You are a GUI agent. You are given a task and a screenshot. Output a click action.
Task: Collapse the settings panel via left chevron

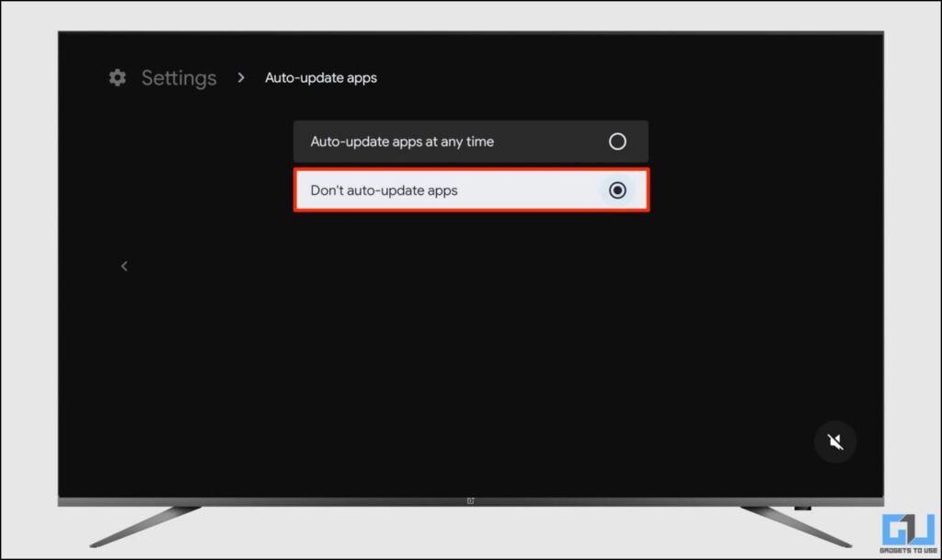pos(124,265)
